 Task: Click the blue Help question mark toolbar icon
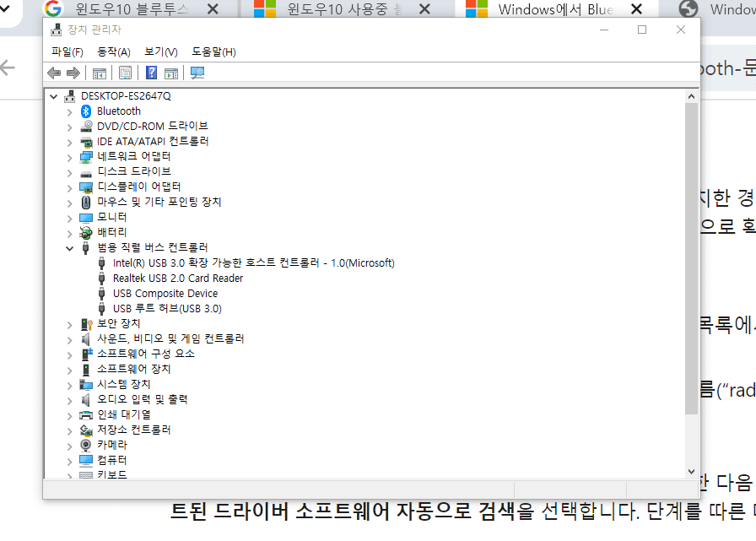pyautogui.click(x=151, y=73)
